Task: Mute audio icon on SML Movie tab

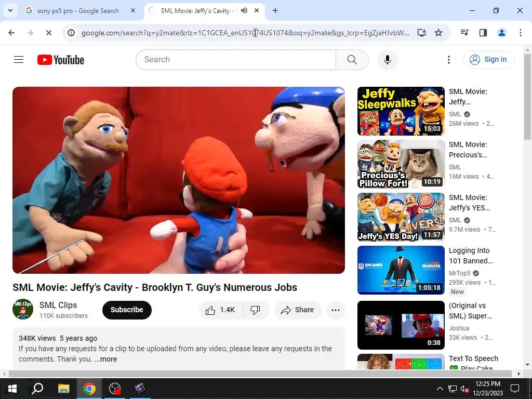Action: tap(244, 11)
